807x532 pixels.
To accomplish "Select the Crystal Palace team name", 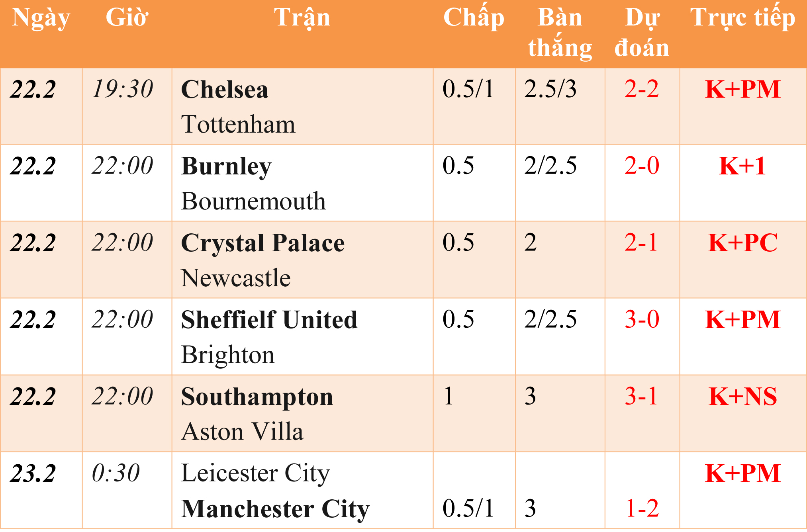I will click(263, 244).
